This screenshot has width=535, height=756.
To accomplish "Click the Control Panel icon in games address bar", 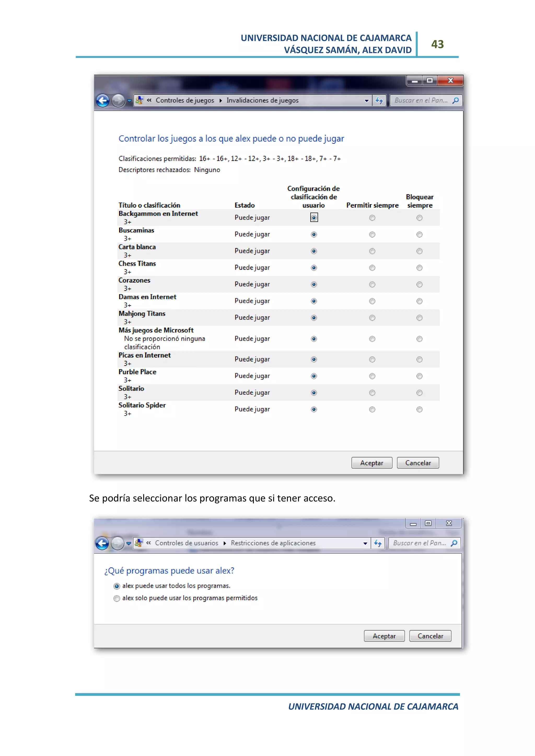I will coord(139,100).
